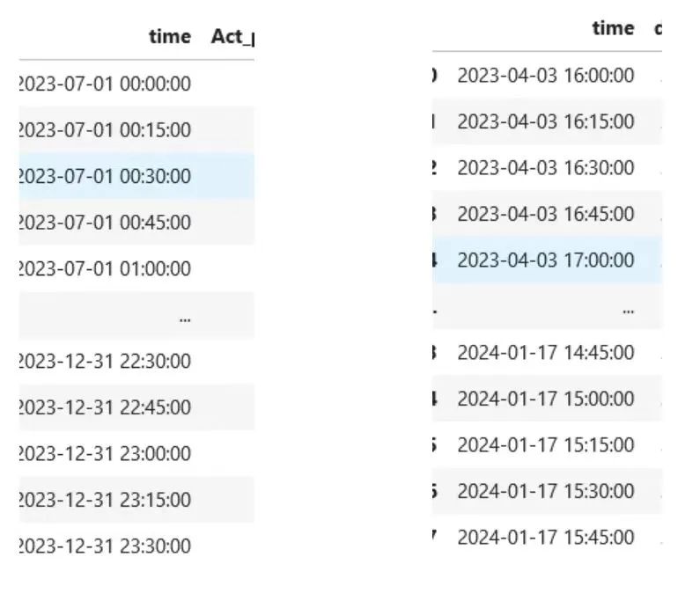The width and height of the screenshot is (700, 601).
Task: Select the 2023-07-01 00:45:00 row
Action: pyautogui.click(x=136, y=223)
